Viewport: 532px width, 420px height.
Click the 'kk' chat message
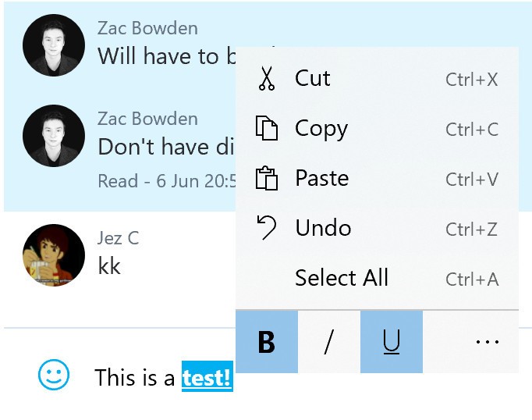(x=109, y=265)
